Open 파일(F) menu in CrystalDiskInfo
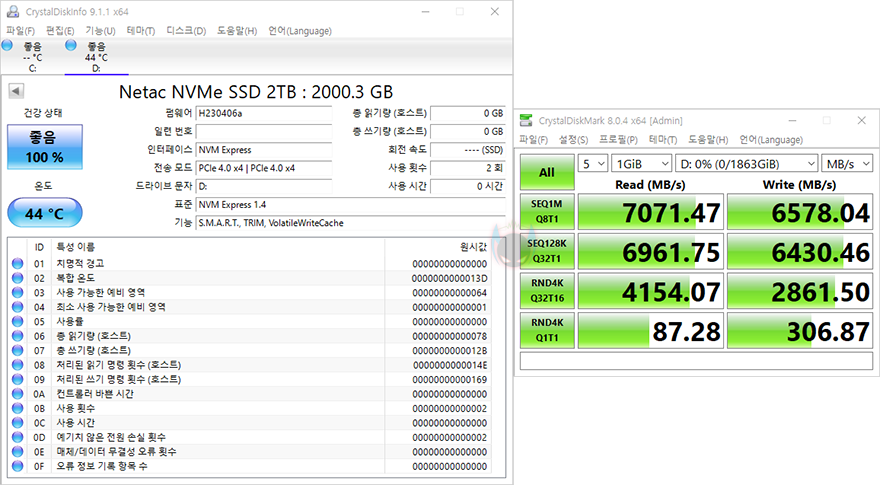Screen dimensions: 880x485 click(20, 31)
